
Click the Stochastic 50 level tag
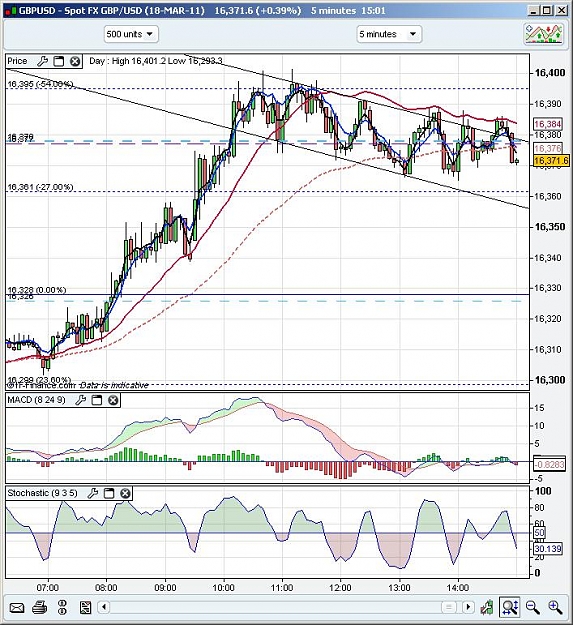click(540, 533)
